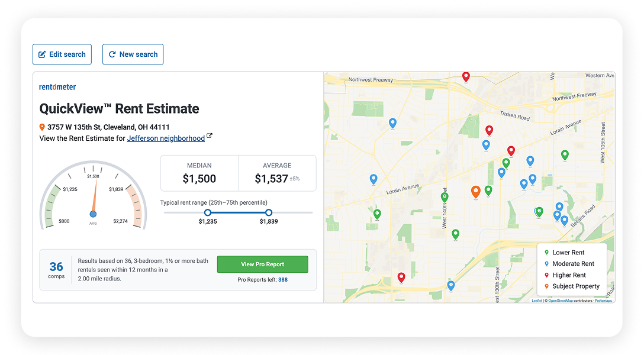Select the red pin below Triskett Road label

click(489, 131)
